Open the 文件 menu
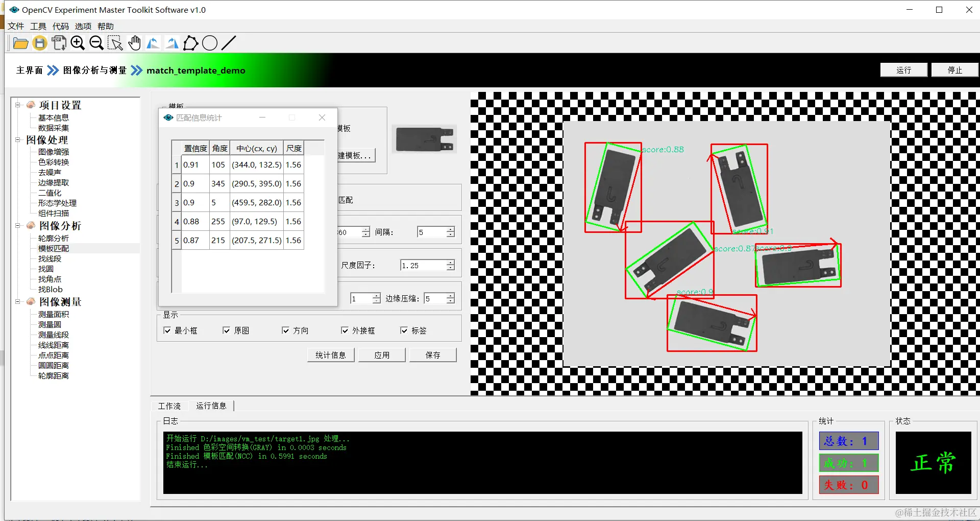The height and width of the screenshot is (521, 980). [x=16, y=26]
